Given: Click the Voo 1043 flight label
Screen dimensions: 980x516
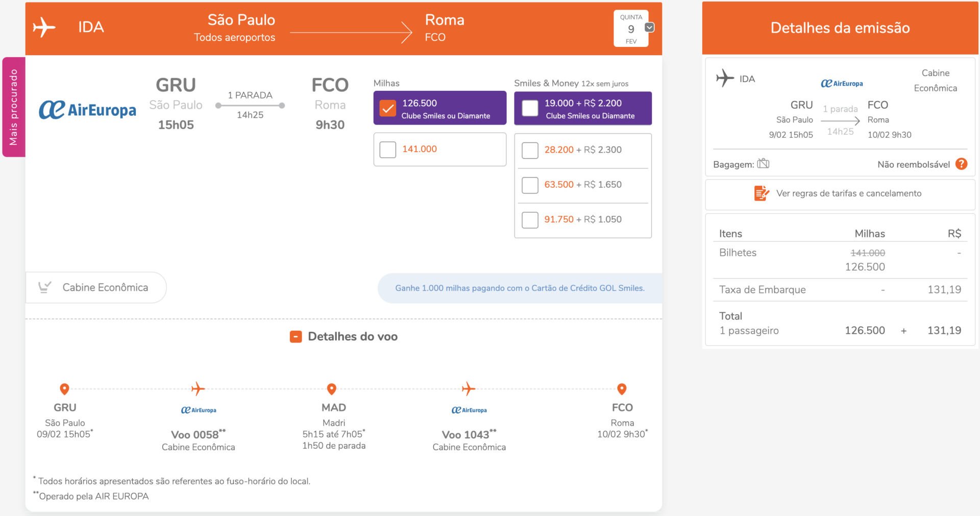Looking at the screenshot, I should (469, 434).
